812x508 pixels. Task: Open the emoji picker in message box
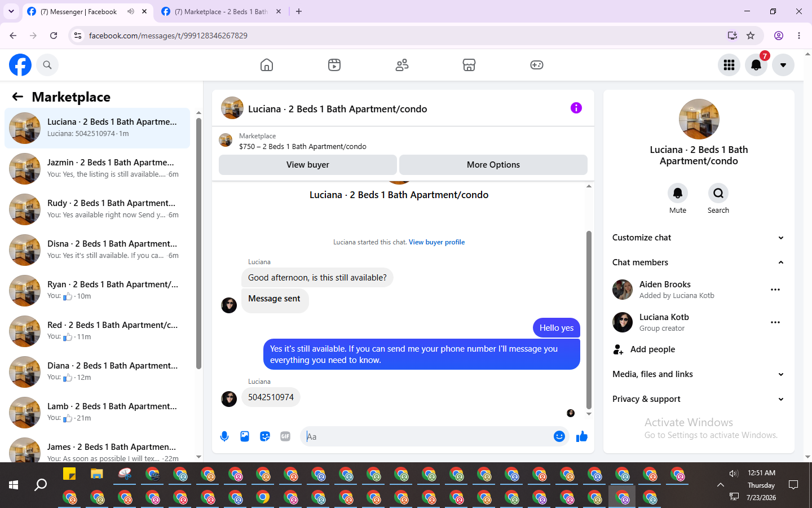(x=559, y=436)
